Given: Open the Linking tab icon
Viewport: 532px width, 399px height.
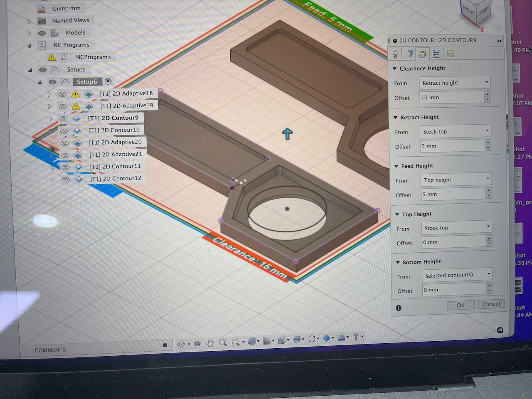Looking at the screenshot, I should pos(450,54).
